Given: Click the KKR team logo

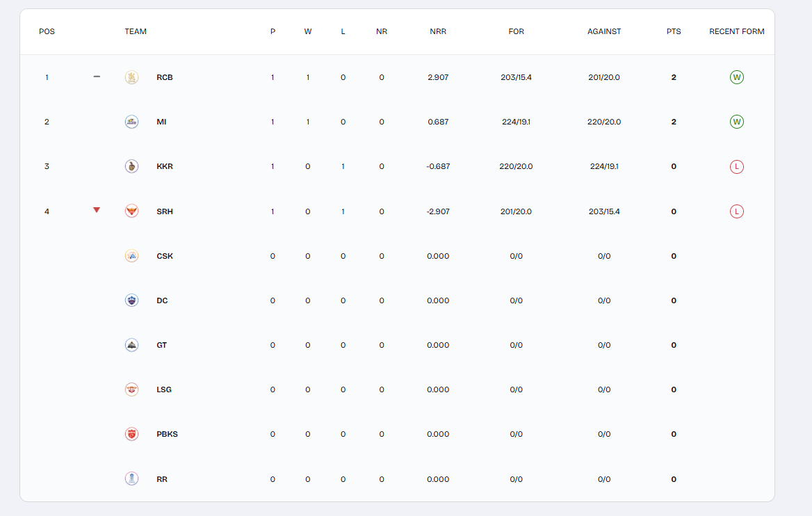Looking at the screenshot, I should pos(131,166).
